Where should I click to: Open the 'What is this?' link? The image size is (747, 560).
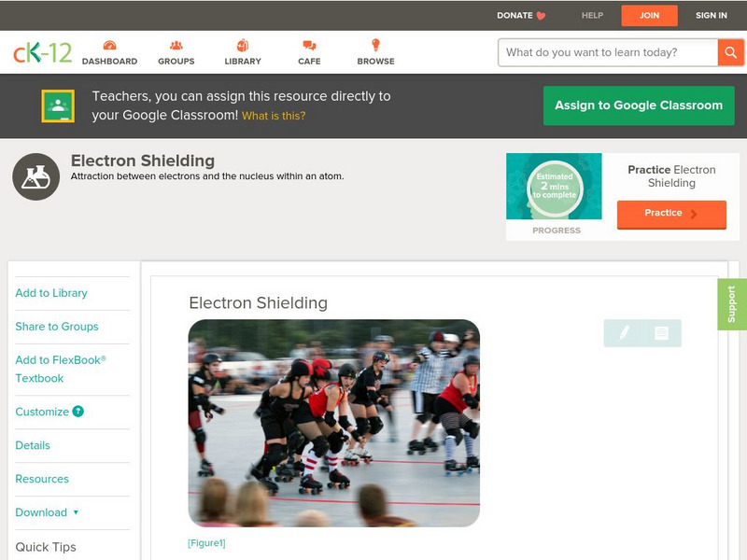pyautogui.click(x=274, y=116)
